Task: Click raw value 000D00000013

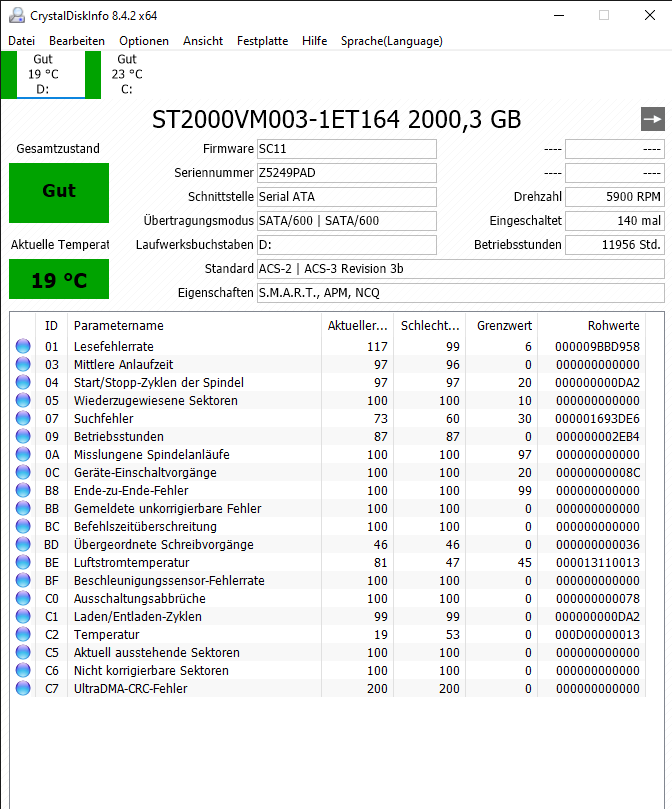Action: point(597,635)
